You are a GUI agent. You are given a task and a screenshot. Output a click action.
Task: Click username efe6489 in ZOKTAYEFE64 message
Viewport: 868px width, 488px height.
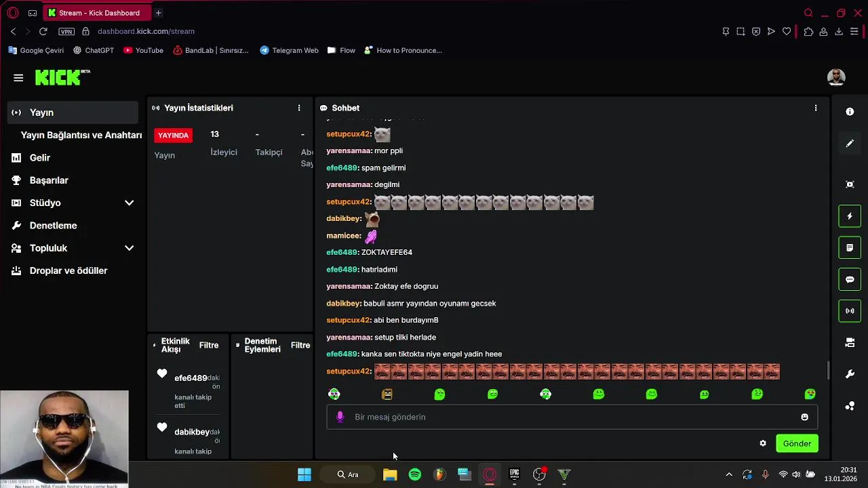point(342,252)
